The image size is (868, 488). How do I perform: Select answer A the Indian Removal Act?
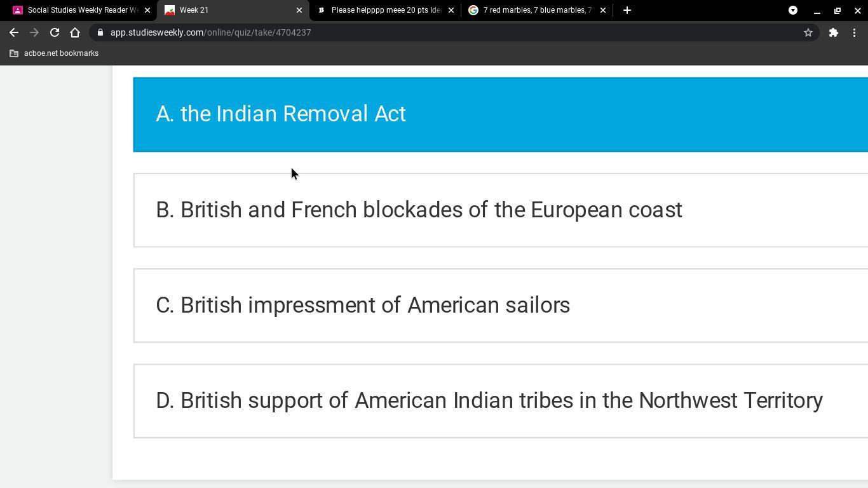500,114
